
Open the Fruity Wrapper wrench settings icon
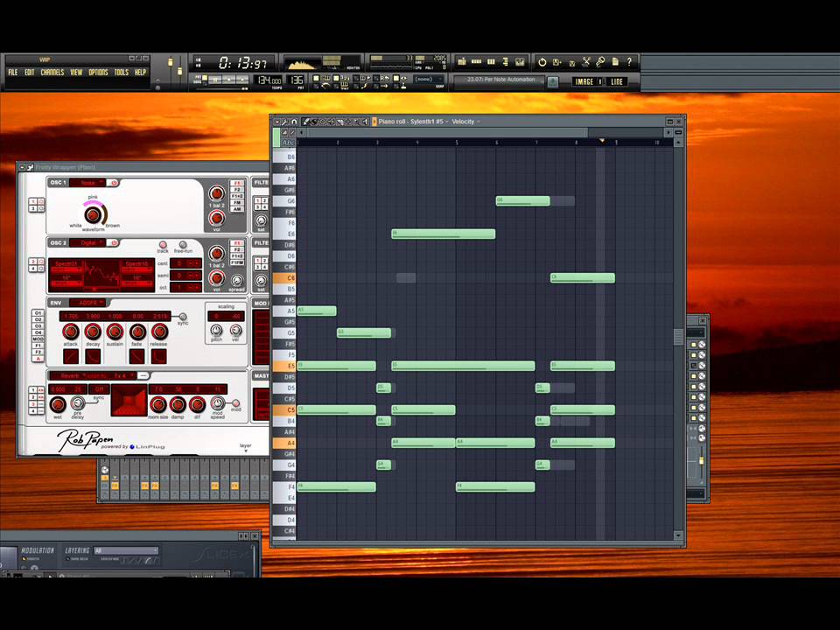point(31,168)
